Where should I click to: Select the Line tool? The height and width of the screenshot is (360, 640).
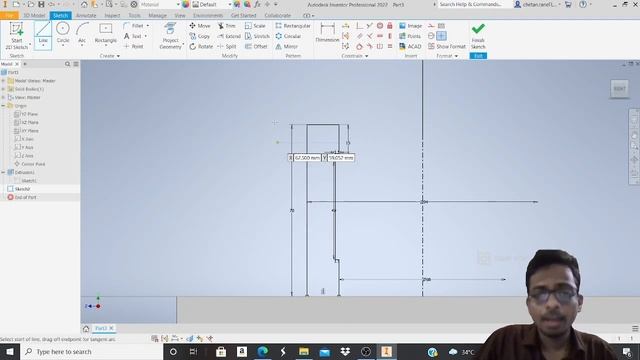tap(43, 35)
